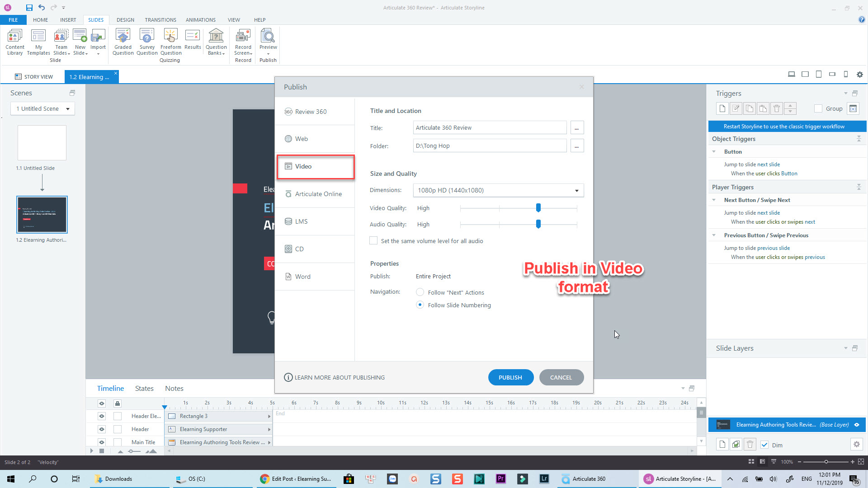Click the Record Screen icon
This screenshot has width=868, height=488.
(243, 41)
